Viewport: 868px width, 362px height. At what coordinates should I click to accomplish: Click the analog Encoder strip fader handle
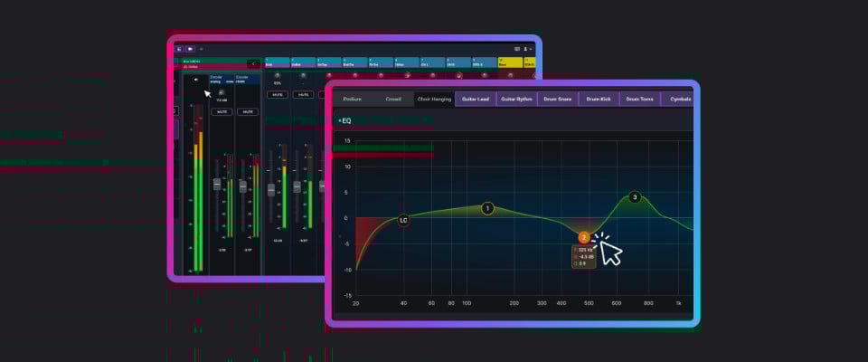(217, 184)
